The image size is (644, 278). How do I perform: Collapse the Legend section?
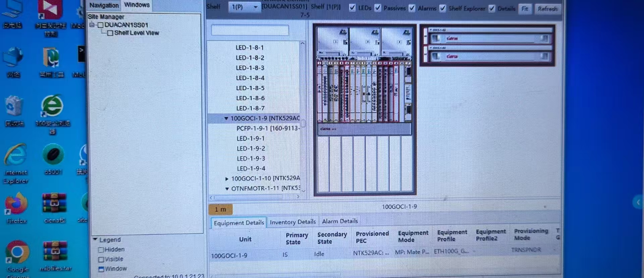coord(95,239)
